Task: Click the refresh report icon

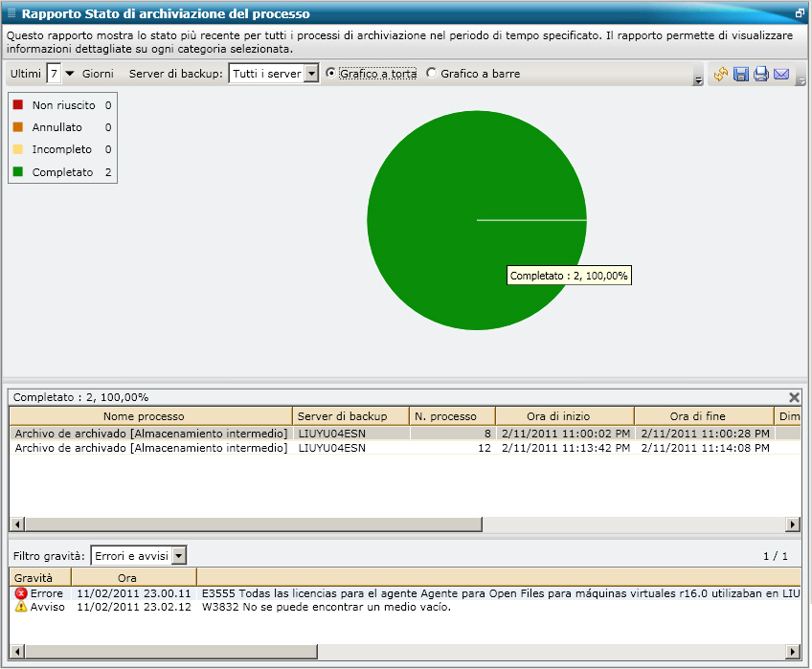Action: (721, 74)
